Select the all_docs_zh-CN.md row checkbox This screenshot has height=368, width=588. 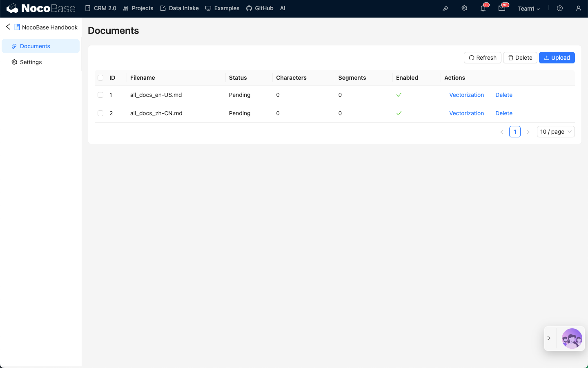click(x=100, y=113)
